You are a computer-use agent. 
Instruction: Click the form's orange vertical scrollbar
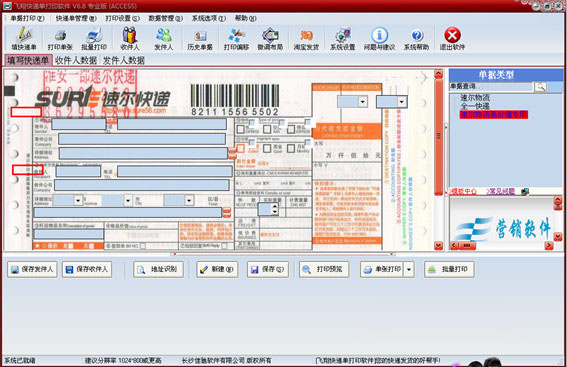pyautogui.click(x=439, y=136)
